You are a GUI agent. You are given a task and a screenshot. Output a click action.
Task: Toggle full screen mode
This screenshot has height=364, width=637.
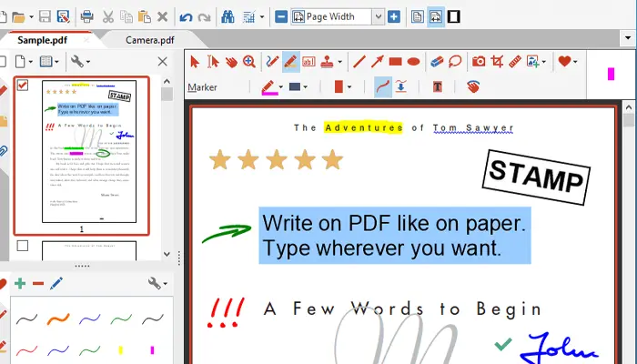click(x=454, y=17)
